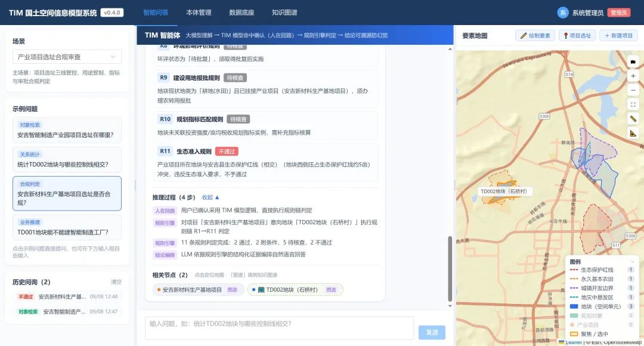Toggle 规划对象 layer in legend

(602, 316)
